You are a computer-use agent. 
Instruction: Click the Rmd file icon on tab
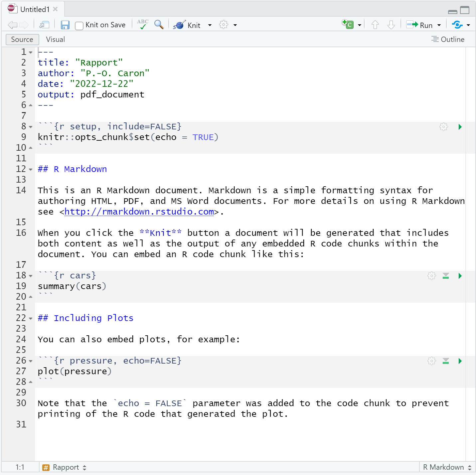[13, 9]
